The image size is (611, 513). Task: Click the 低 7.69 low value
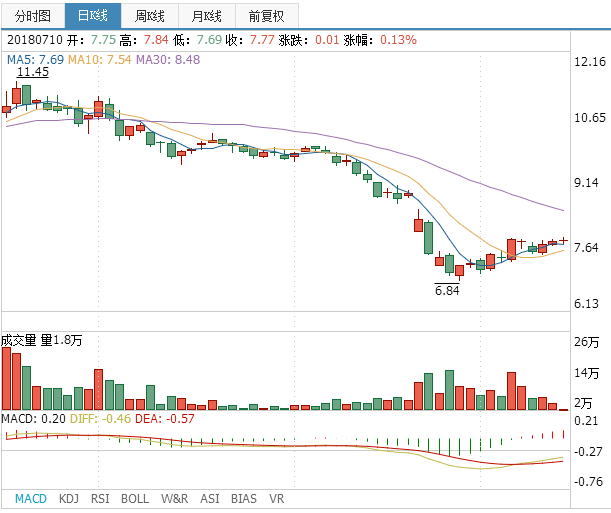tap(197, 40)
